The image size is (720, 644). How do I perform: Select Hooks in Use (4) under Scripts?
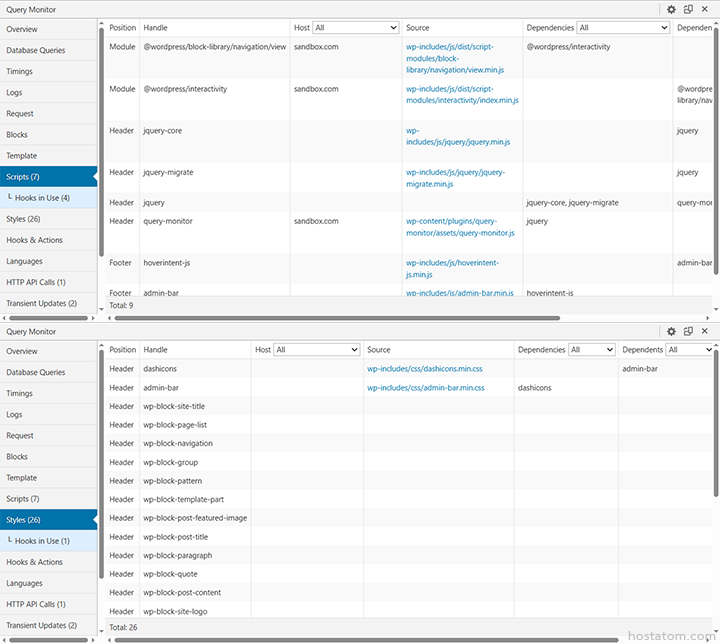point(42,198)
